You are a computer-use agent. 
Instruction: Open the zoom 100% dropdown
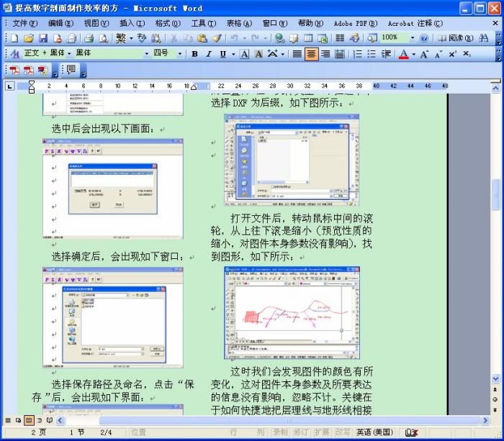click(x=413, y=38)
